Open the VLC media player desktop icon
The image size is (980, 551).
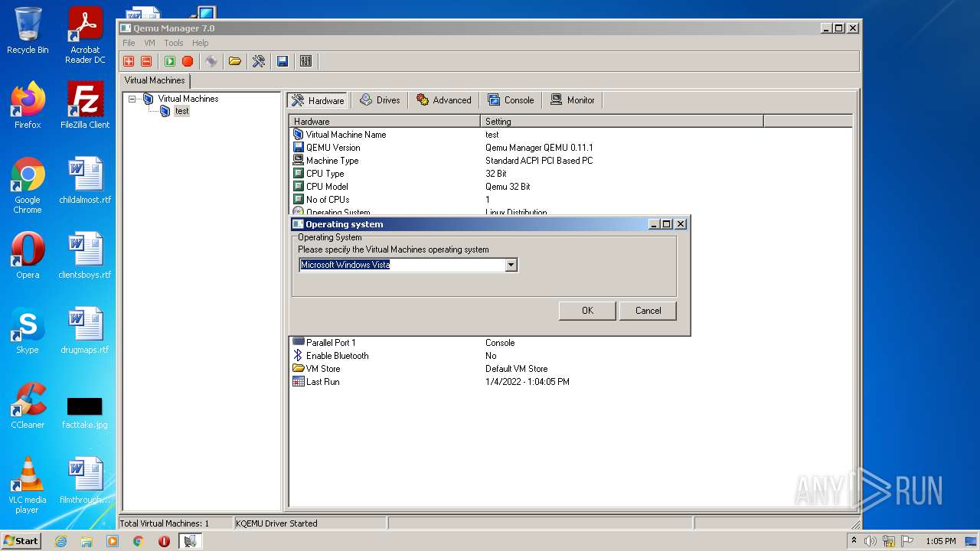(x=28, y=485)
